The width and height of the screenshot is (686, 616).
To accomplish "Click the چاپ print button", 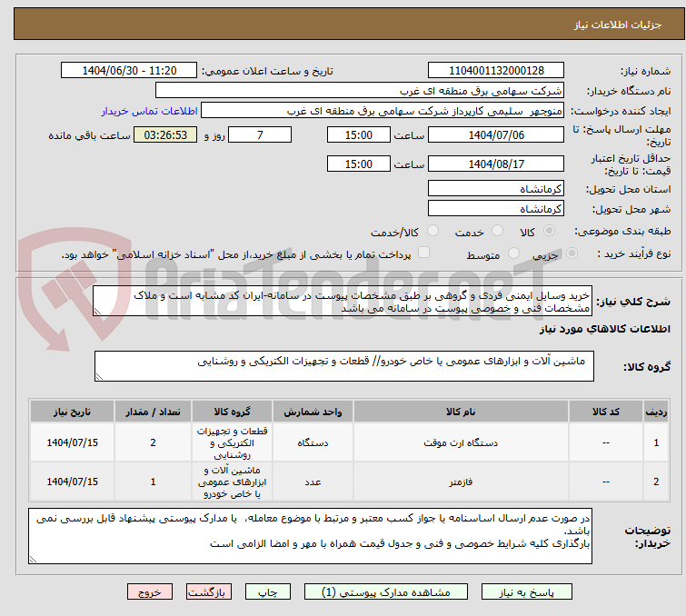I will pyautogui.click(x=268, y=592).
